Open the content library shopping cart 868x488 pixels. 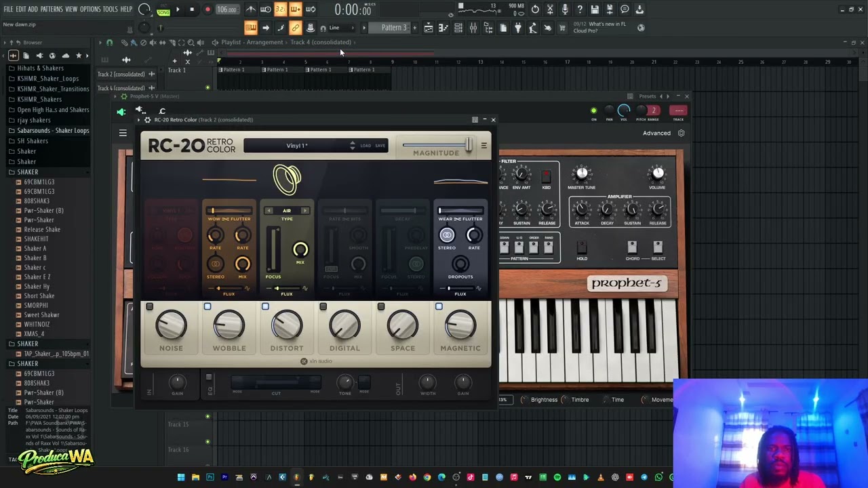(562, 28)
